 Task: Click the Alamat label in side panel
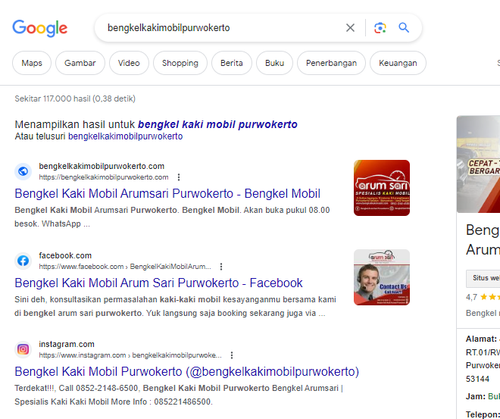481,339
